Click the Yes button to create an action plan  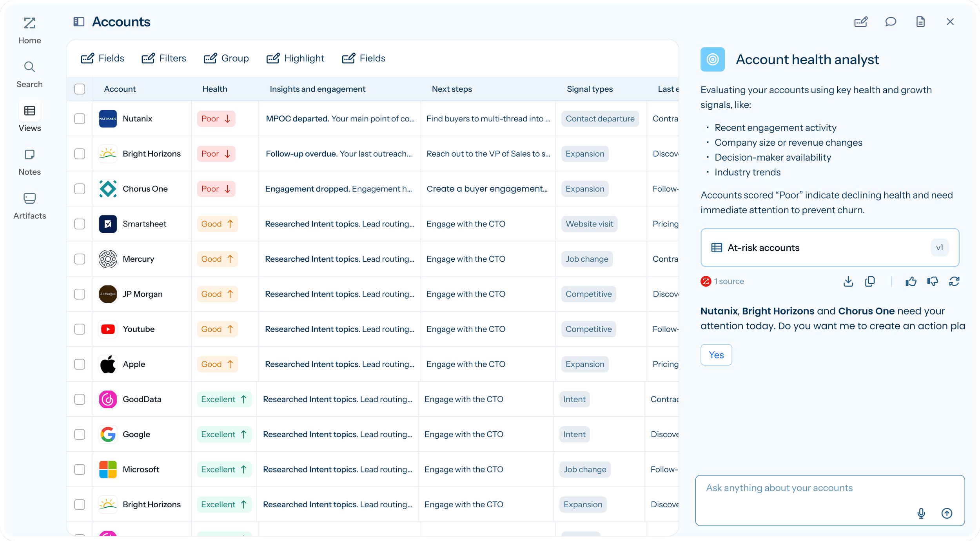pyautogui.click(x=716, y=355)
